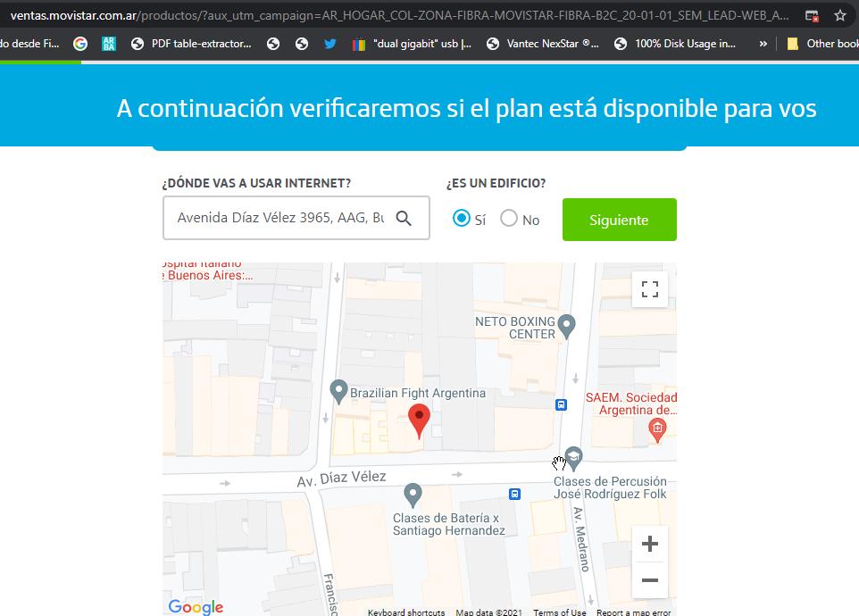The image size is (859, 616).
Task: Open the Vantec NexStar bookmark
Action: point(543,44)
